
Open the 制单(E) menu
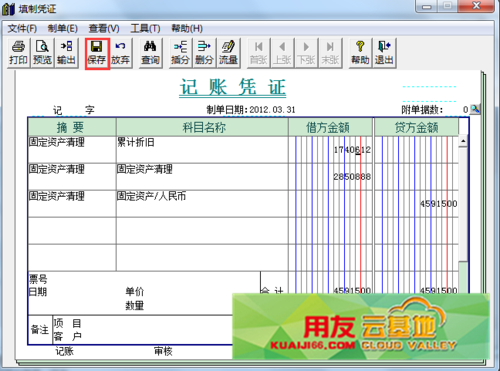point(63,28)
